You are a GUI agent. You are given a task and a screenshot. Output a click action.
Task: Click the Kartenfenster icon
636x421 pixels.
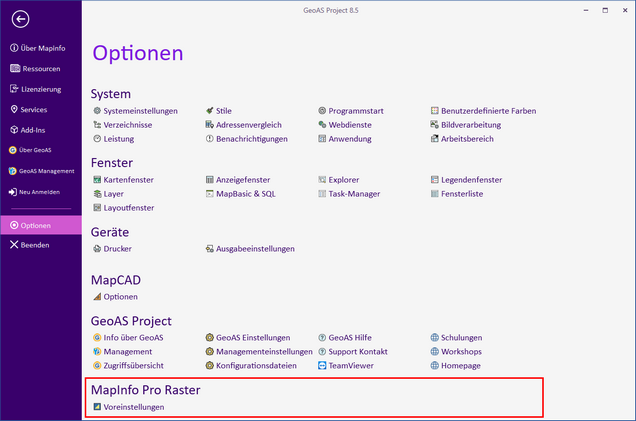(x=97, y=180)
